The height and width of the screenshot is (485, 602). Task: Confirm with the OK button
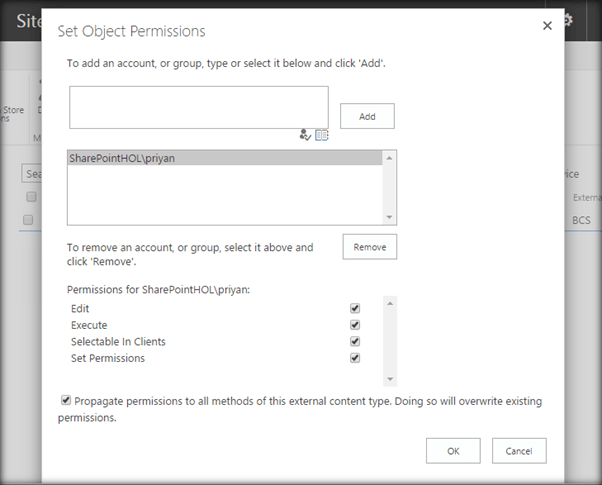click(x=453, y=451)
